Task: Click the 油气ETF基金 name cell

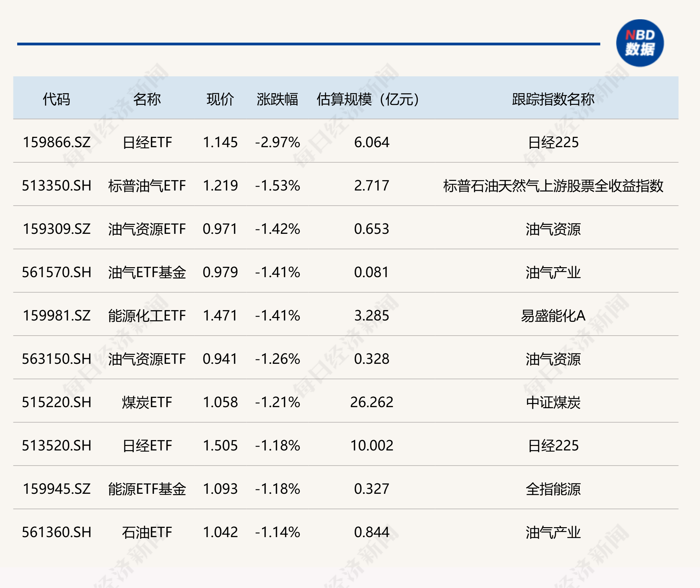Action: 147,272
